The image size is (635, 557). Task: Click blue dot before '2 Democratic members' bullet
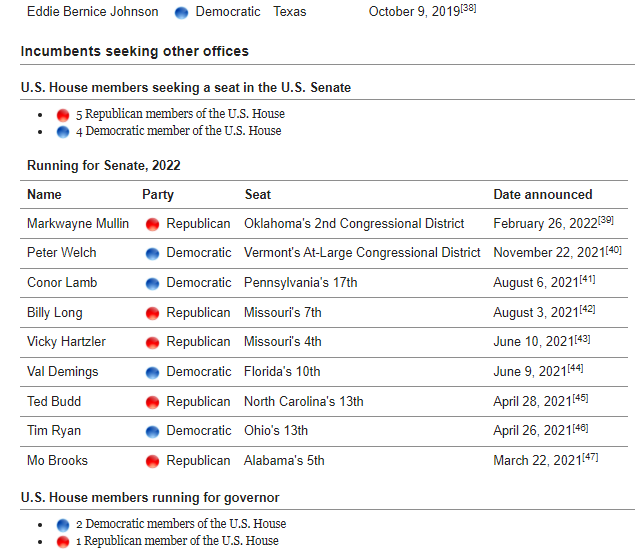pos(63,525)
